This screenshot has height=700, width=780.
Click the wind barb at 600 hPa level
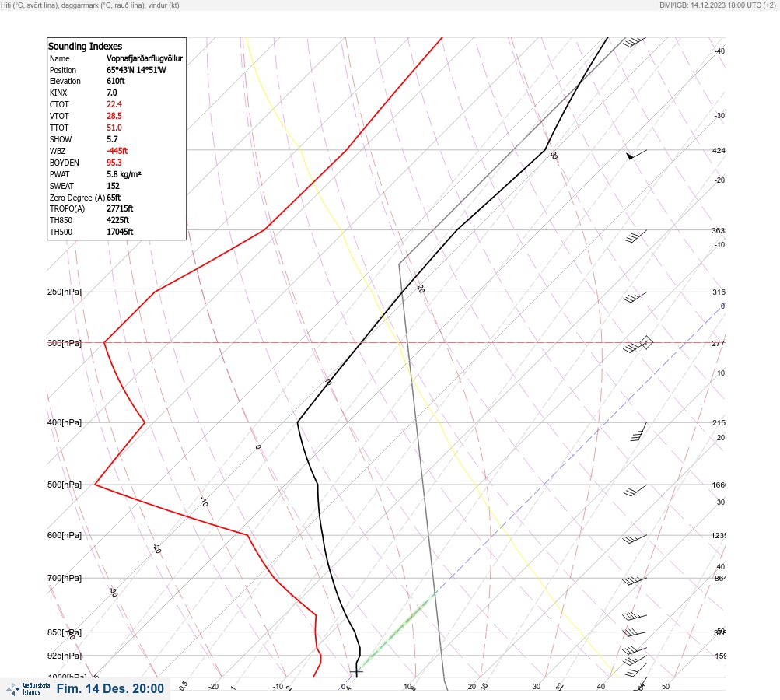pyautogui.click(x=635, y=539)
